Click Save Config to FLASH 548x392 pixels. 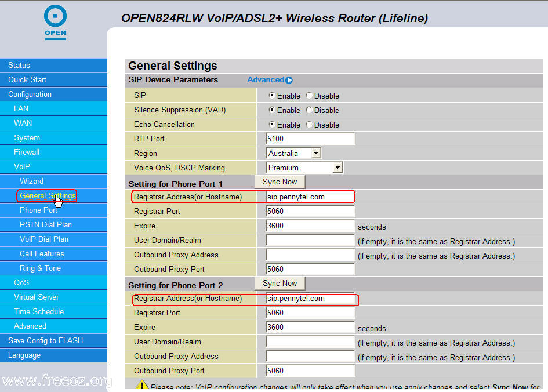[x=45, y=340]
